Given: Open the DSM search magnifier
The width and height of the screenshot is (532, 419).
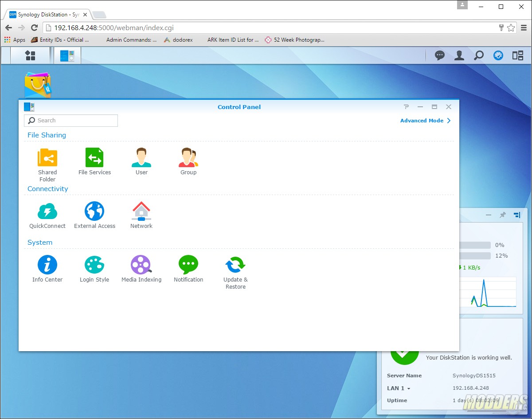Looking at the screenshot, I should point(479,55).
